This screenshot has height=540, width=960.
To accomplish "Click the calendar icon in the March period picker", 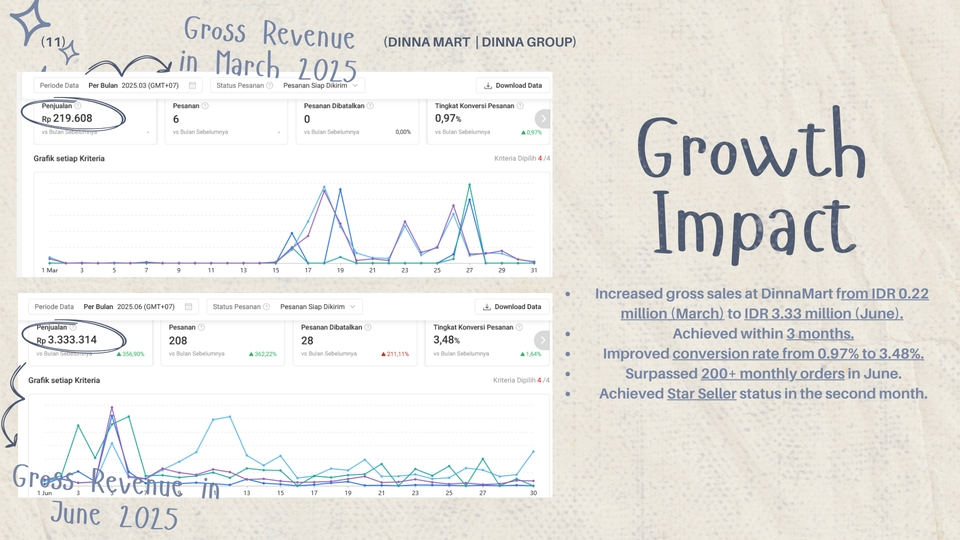I will click(x=192, y=86).
